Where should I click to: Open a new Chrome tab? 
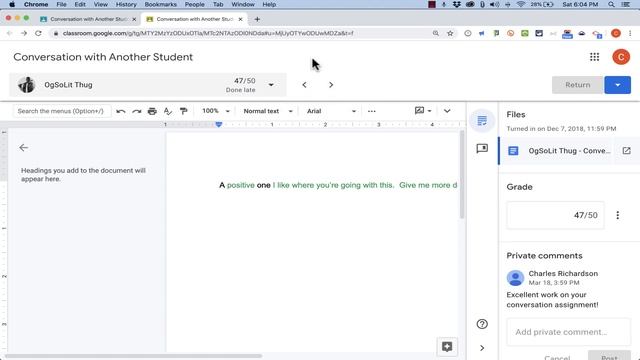[x=257, y=19]
